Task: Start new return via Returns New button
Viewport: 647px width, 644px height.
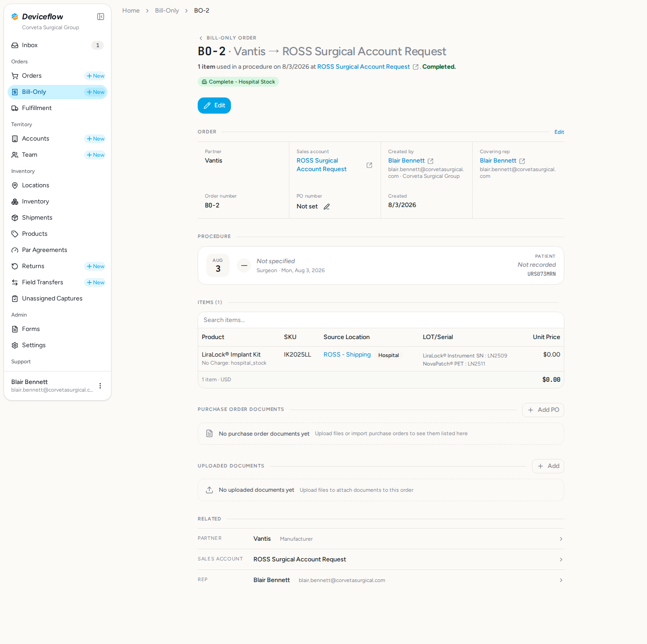Action: coord(95,266)
